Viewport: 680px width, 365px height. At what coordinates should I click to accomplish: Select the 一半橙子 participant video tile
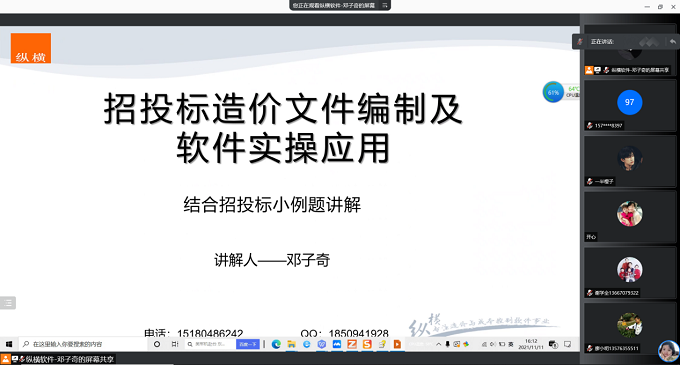click(x=630, y=161)
